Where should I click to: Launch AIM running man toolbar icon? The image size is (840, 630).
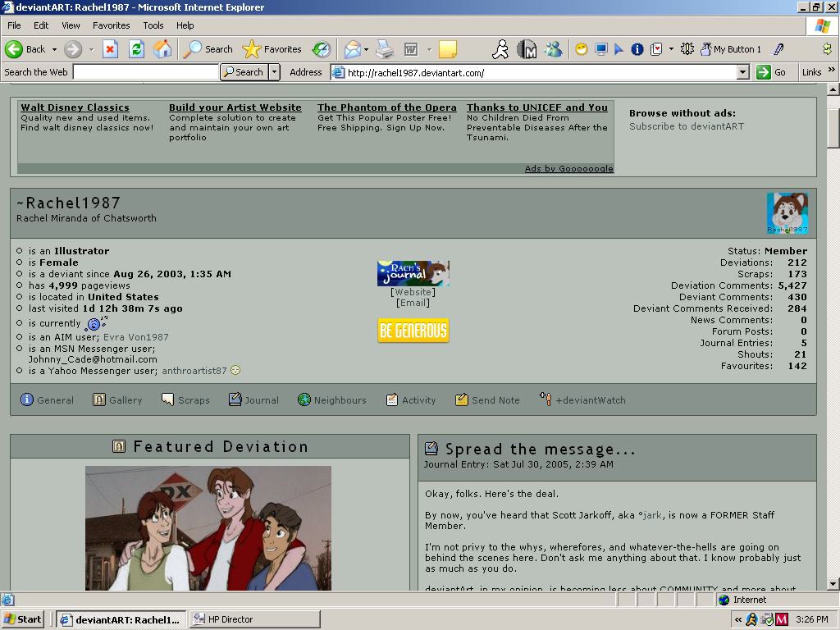coord(500,49)
